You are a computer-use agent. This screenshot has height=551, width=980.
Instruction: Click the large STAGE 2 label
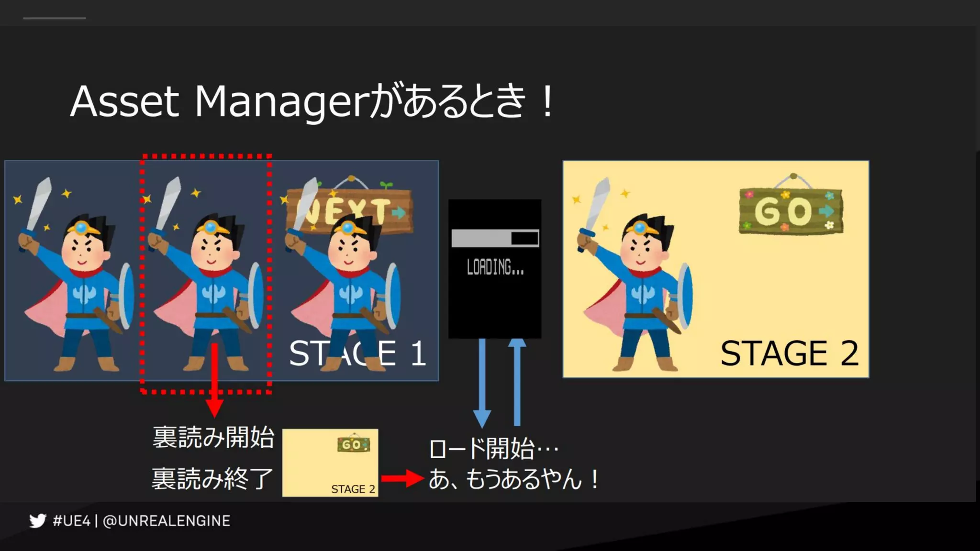[789, 353]
